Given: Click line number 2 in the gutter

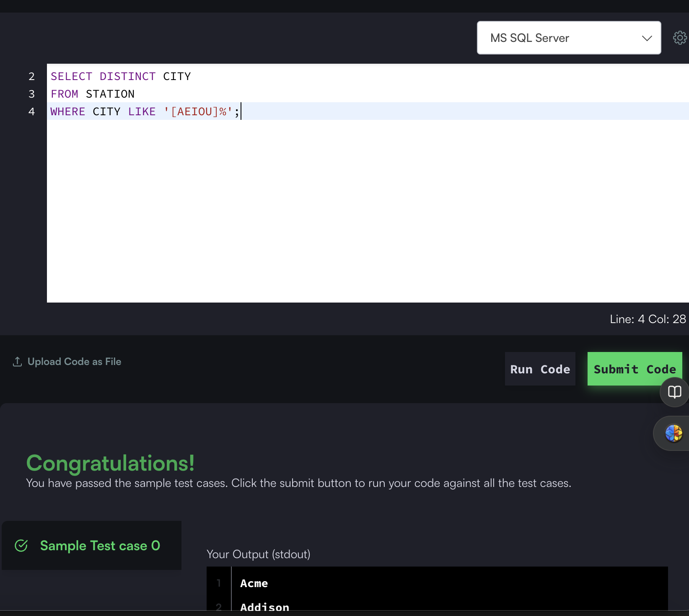Looking at the screenshot, I should (31, 76).
